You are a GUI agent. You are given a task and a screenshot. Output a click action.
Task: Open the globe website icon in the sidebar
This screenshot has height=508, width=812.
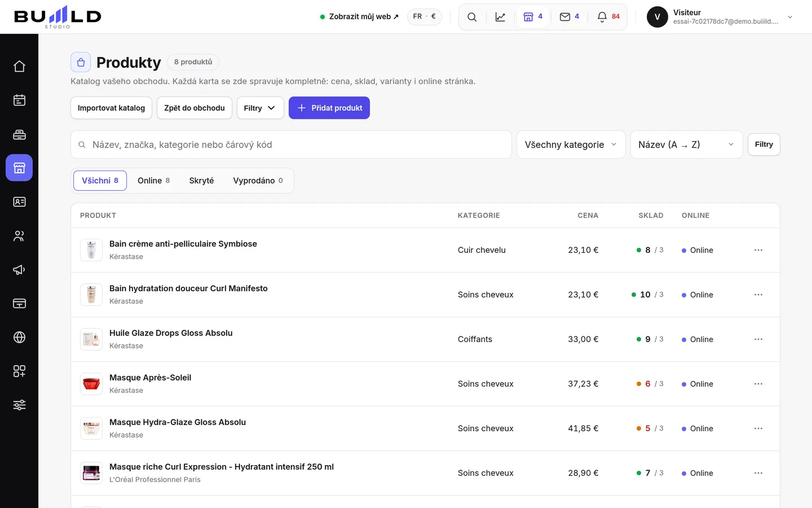[x=19, y=338]
